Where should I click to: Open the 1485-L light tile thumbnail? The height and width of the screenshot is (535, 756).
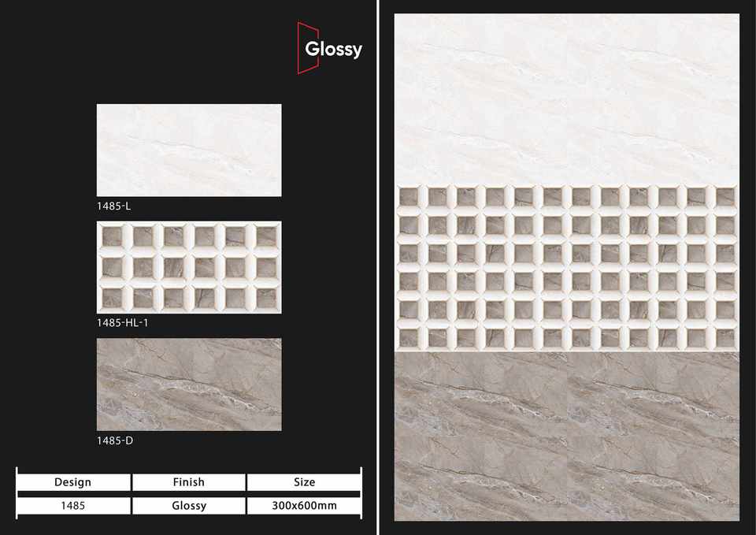tap(189, 150)
